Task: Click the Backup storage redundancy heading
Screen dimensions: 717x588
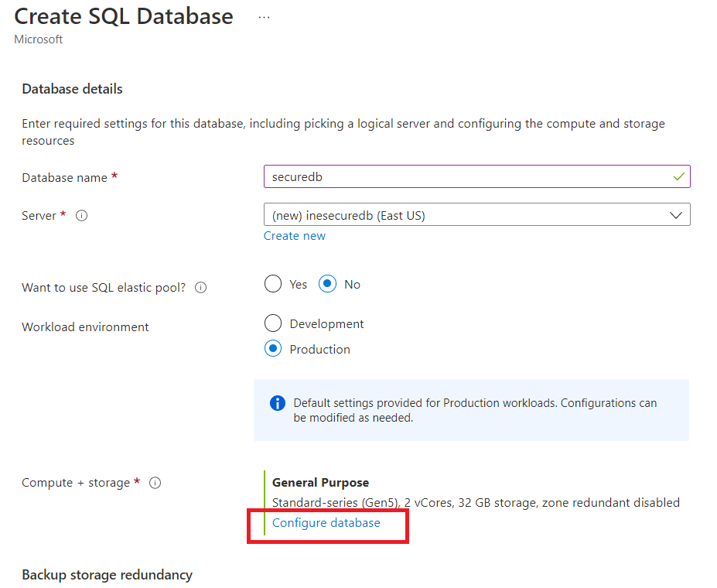Action: tap(107, 575)
